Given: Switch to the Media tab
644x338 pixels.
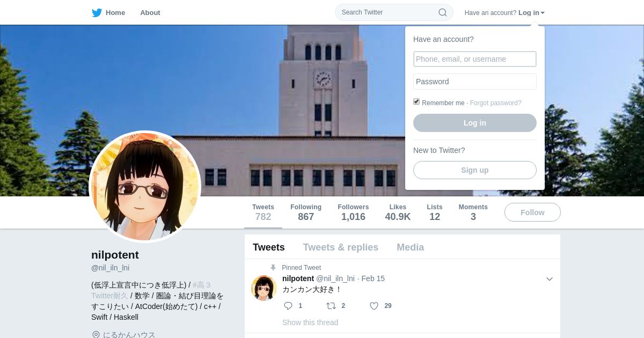Looking at the screenshot, I should (x=410, y=247).
